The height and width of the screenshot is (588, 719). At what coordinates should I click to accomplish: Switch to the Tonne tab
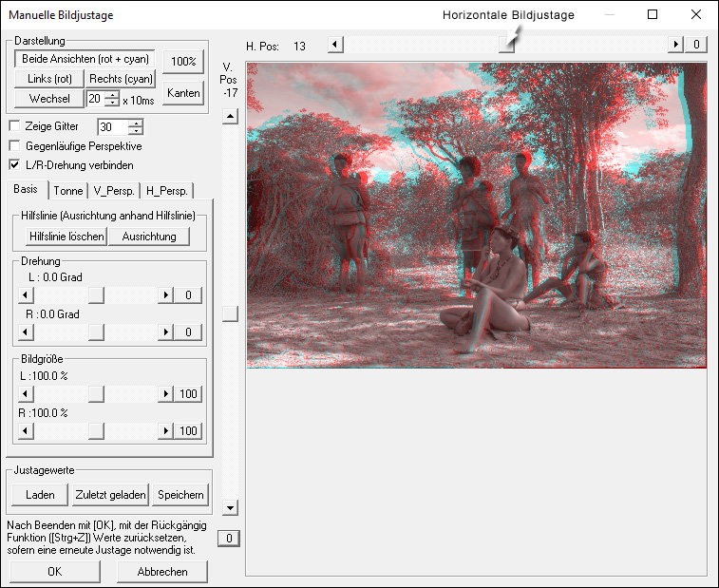pos(67,190)
